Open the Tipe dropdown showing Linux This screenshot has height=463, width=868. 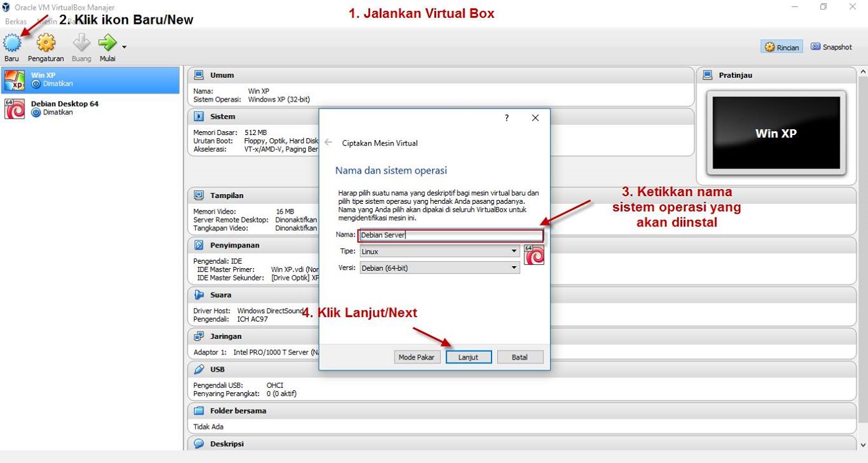(514, 251)
